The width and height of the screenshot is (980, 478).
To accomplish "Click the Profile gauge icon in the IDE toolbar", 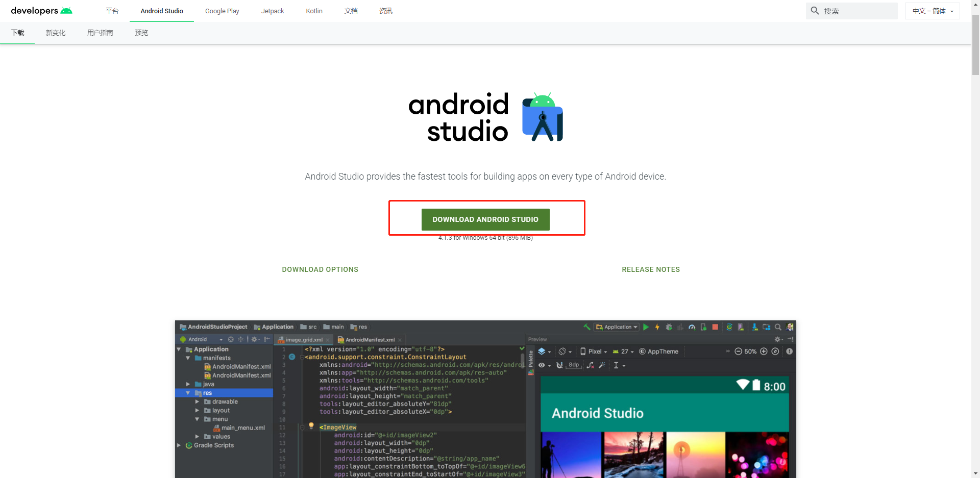I will (x=692, y=327).
